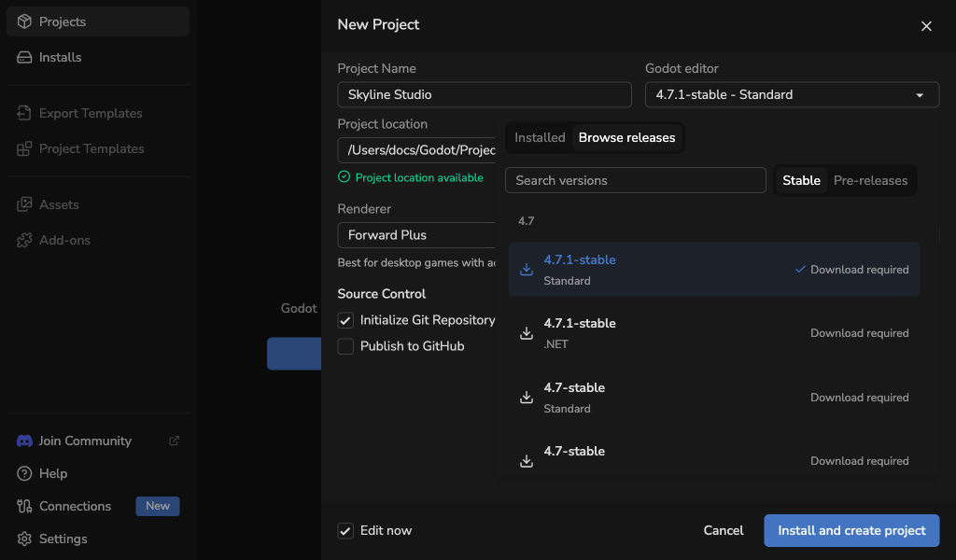956x560 pixels.
Task: Click the 4.7 version group header
Action: [527, 220]
